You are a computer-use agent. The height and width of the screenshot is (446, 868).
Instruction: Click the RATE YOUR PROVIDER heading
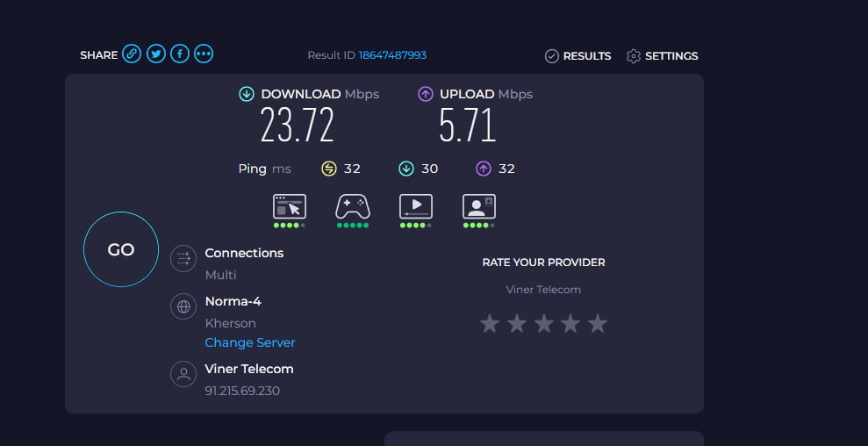click(543, 262)
